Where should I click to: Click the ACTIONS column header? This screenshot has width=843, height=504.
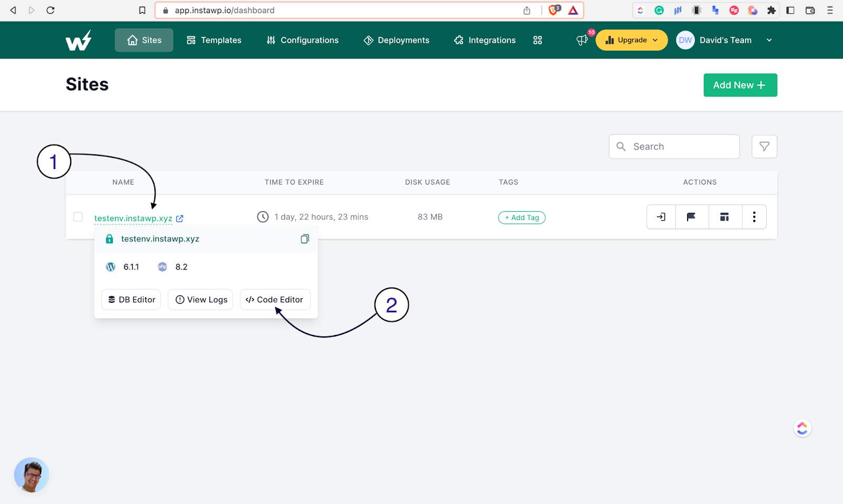pos(700,182)
